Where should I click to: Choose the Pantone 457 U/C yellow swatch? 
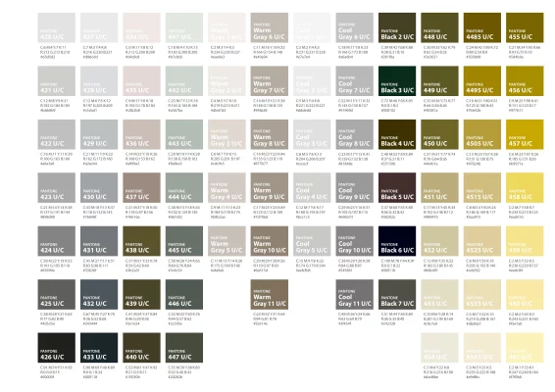(x=525, y=134)
